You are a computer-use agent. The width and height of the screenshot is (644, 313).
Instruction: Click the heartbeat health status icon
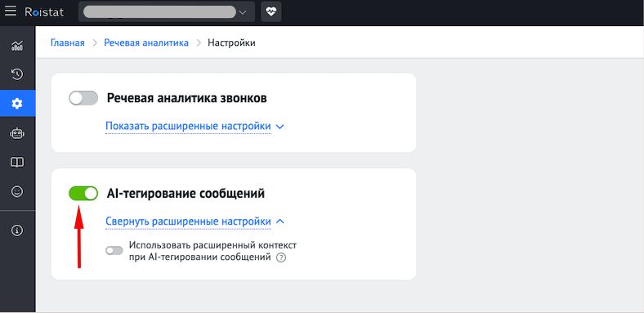(271, 12)
